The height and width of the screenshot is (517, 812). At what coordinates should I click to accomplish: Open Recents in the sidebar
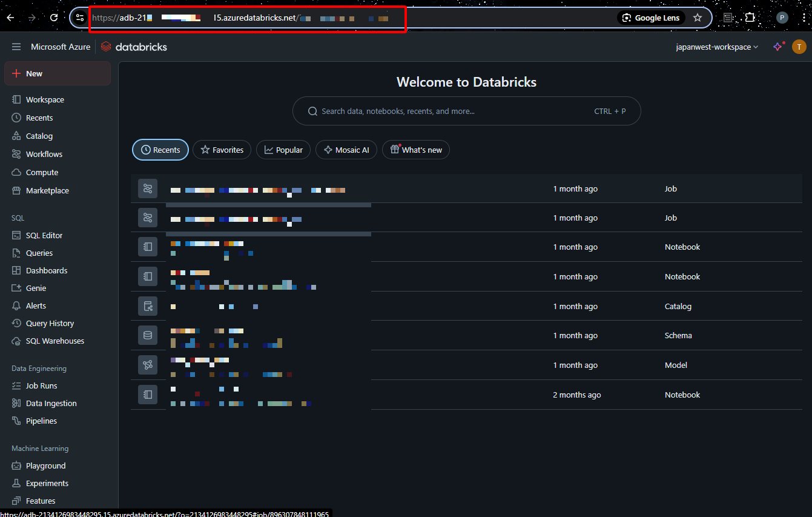pos(39,118)
